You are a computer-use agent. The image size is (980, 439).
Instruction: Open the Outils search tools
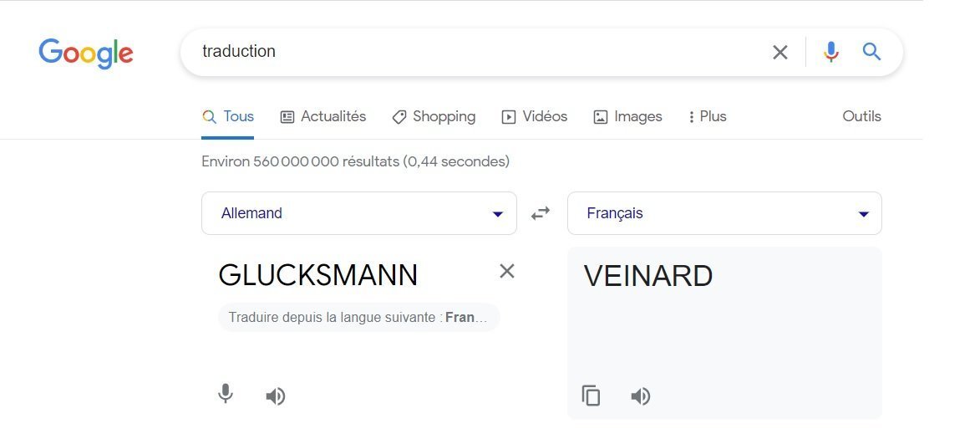(x=861, y=116)
